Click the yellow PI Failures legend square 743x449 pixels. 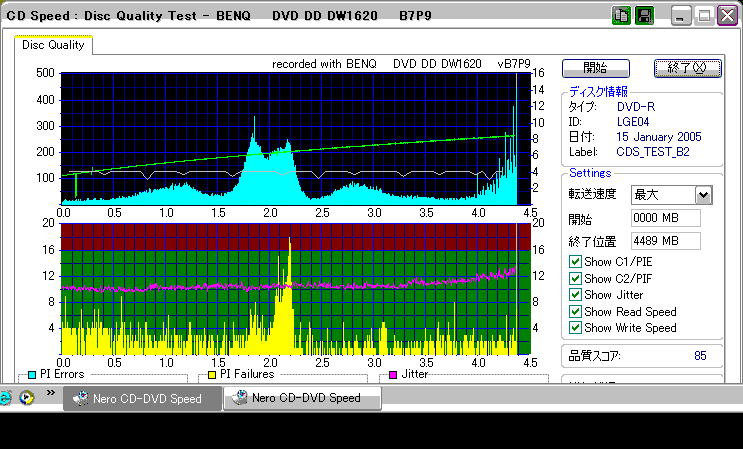pyautogui.click(x=212, y=375)
